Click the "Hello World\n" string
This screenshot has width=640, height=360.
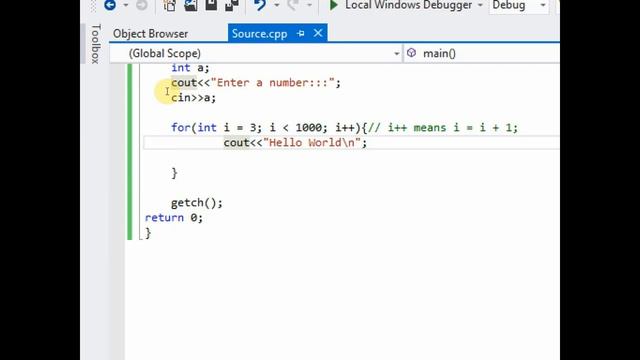click(312, 143)
